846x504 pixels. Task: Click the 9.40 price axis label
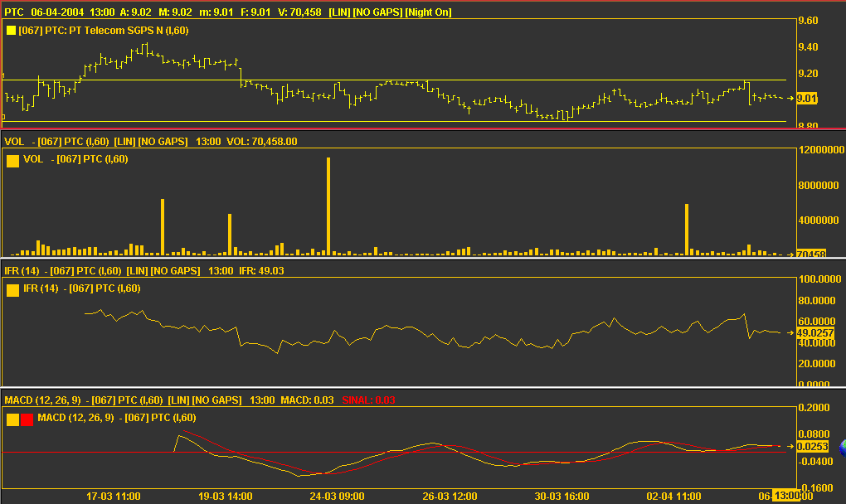(808, 47)
